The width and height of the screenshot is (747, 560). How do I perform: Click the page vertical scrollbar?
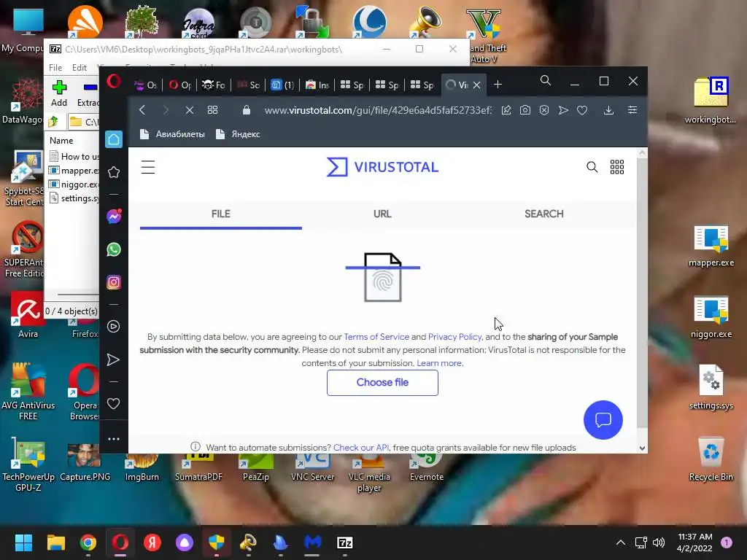coord(642,292)
